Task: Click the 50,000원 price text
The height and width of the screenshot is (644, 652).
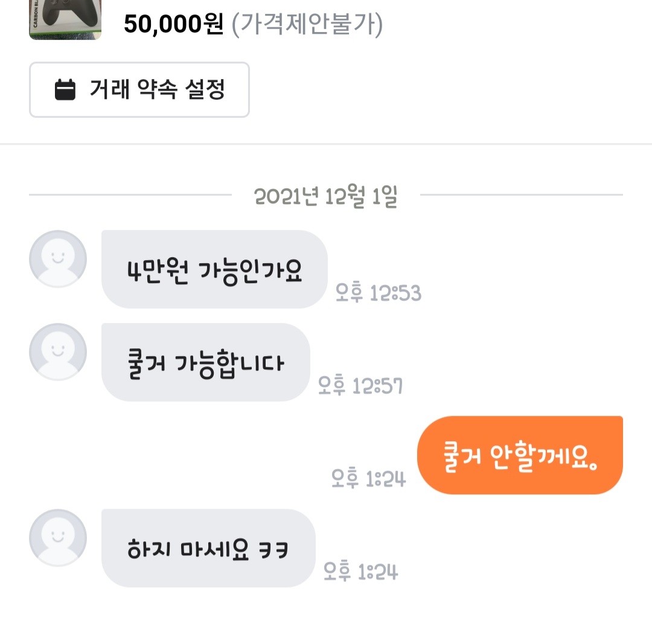Action: pyautogui.click(x=174, y=25)
